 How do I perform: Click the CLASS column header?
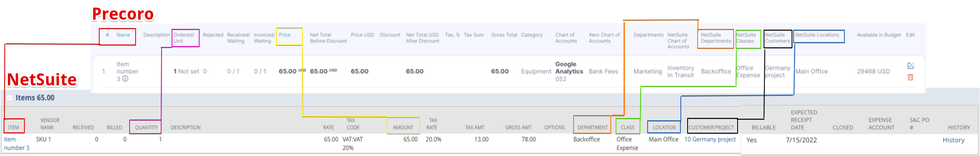coord(628,128)
